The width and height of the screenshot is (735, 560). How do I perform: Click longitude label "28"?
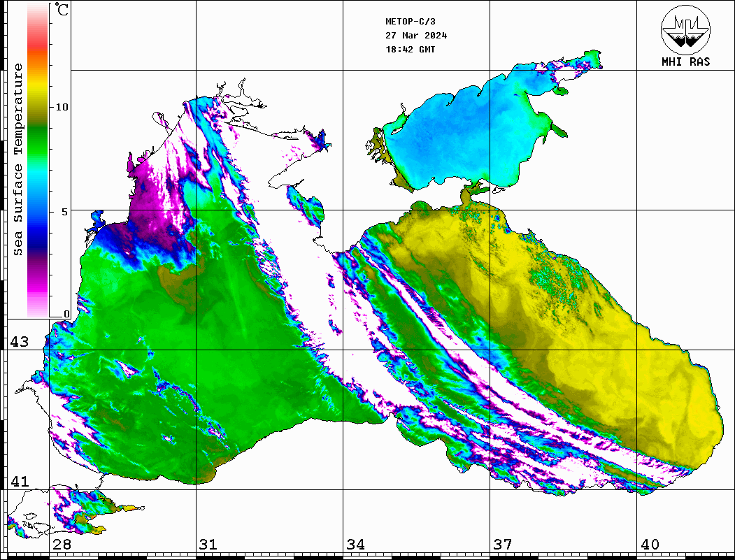tap(62, 544)
